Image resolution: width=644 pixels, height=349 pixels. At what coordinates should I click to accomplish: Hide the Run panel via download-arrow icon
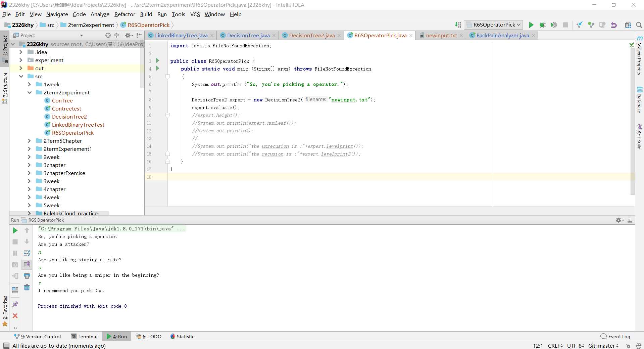pyautogui.click(x=630, y=220)
